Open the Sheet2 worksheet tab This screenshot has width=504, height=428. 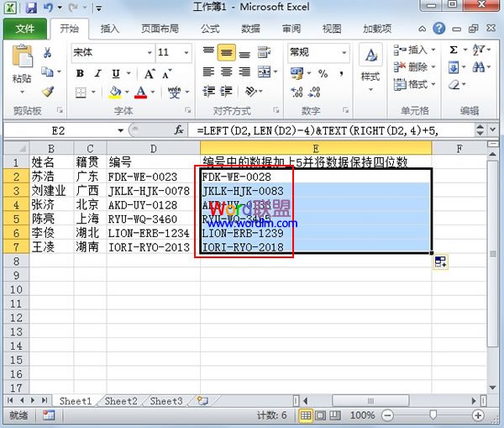click(x=121, y=401)
